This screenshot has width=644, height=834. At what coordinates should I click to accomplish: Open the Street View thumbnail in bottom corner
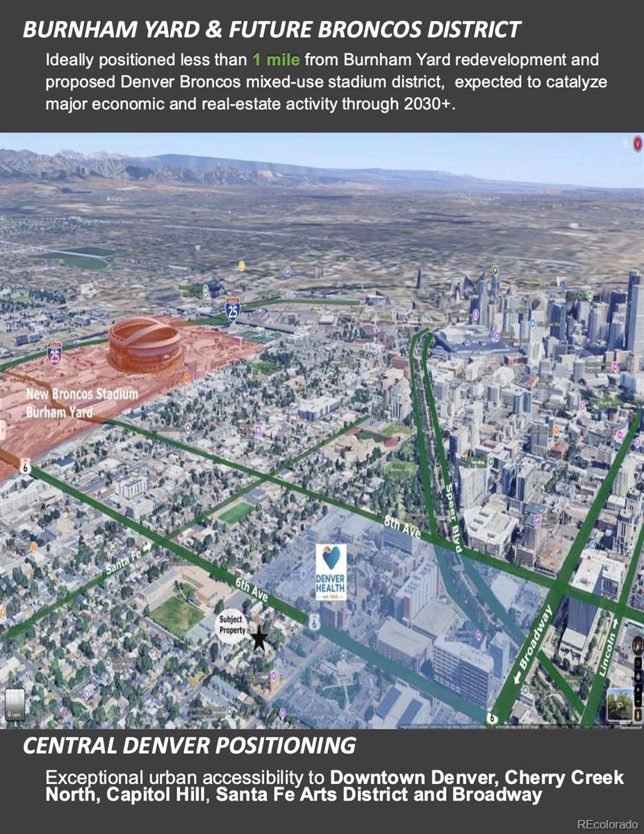620,704
